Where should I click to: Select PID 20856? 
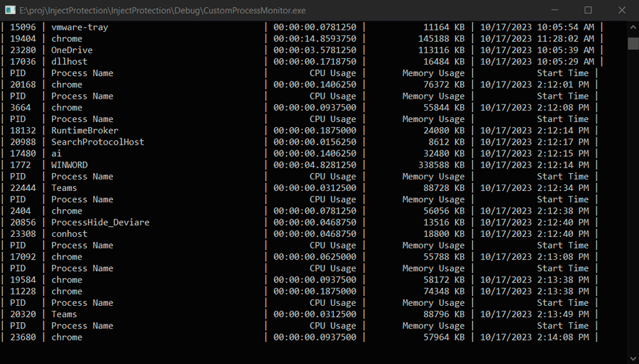23,222
